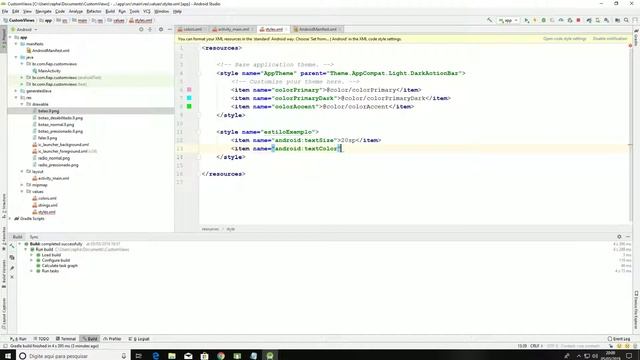The width and height of the screenshot is (640, 360).
Task: Click the Collapse All icon in Project panel
Action: click(x=150, y=29)
